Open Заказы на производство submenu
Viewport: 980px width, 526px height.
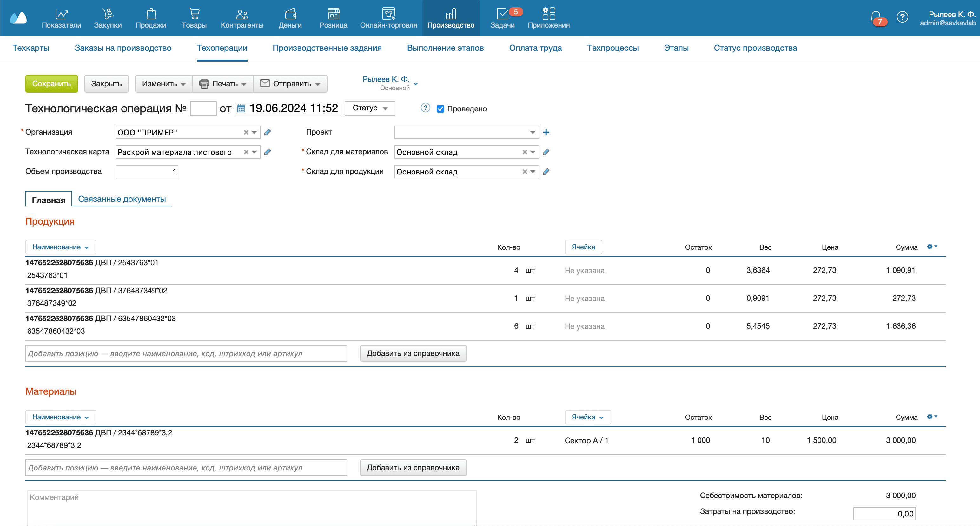123,48
